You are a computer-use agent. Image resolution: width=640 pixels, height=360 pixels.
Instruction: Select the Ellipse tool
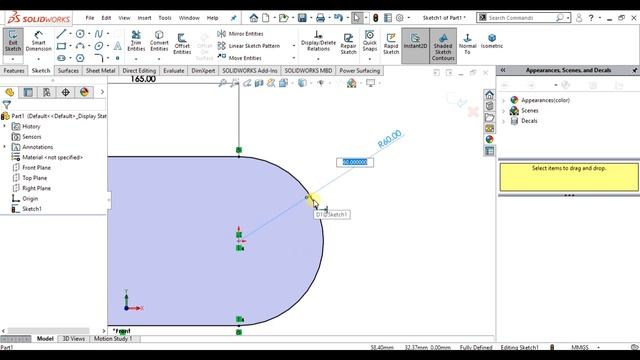[99, 46]
